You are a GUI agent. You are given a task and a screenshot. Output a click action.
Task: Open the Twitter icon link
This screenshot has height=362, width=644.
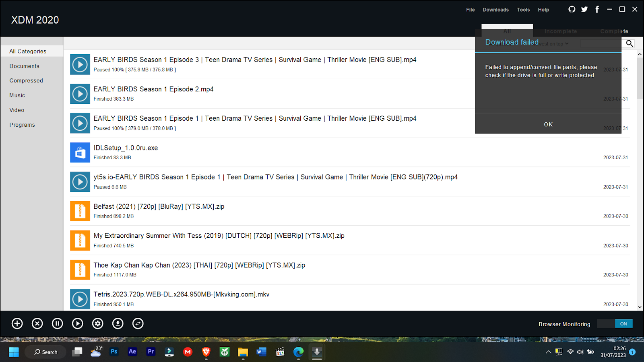(x=584, y=9)
